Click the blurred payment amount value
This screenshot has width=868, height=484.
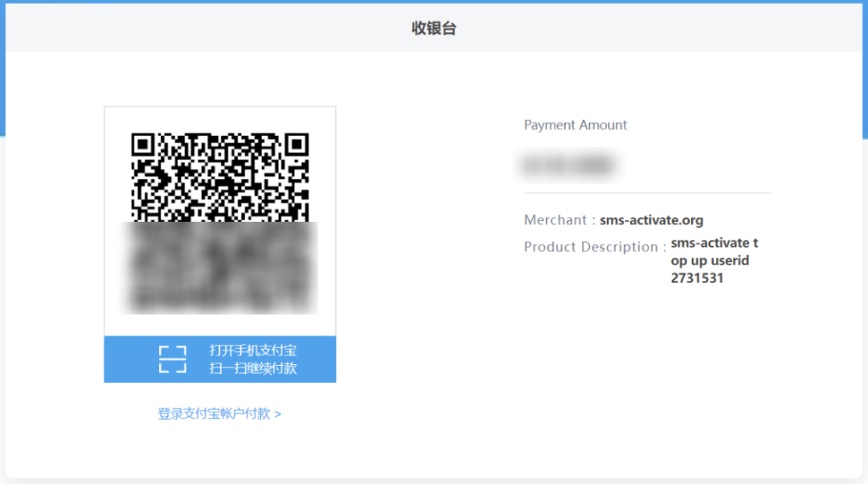[x=568, y=165]
